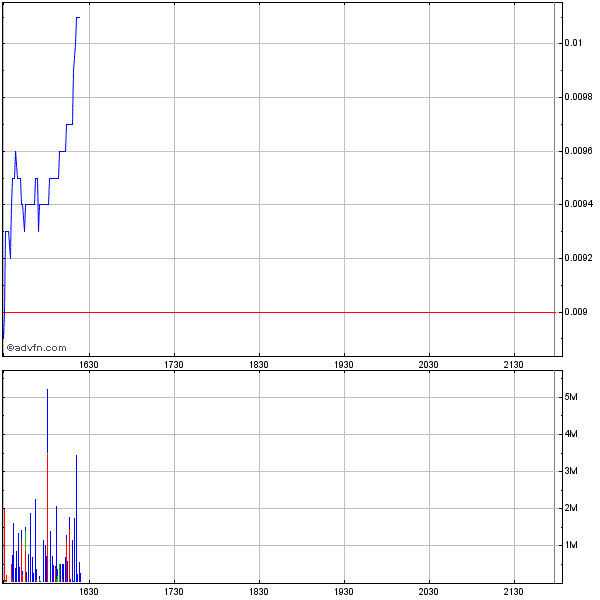
Task: Click the 1930 time label under price chart
Action: [344, 365]
